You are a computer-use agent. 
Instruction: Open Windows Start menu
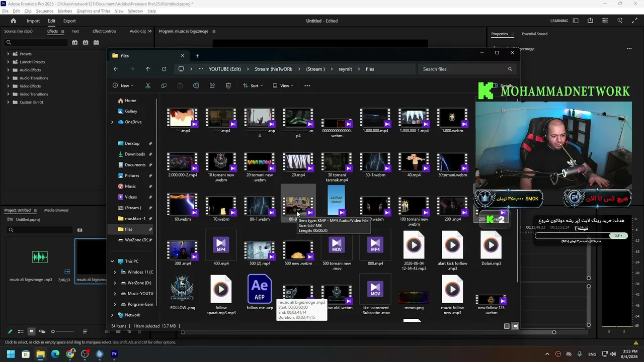pyautogui.click(x=11, y=354)
